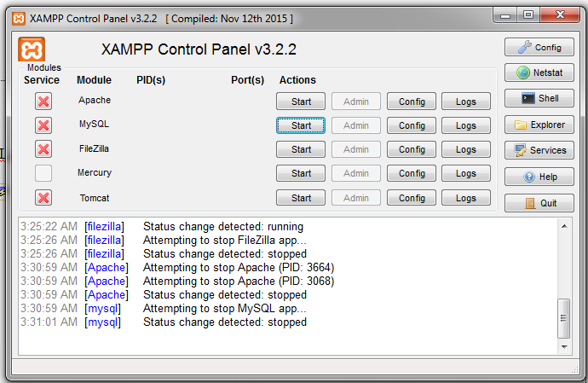View Logs for Mercury

(466, 173)
